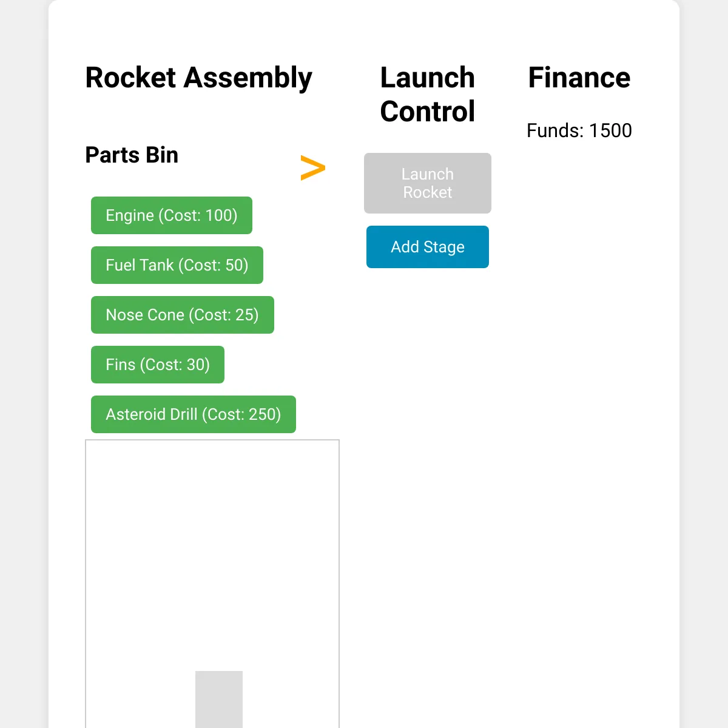The image size is (728, 728).
Task: Buy the cheapest part, the 25-cost Nose Cone
Action: 183,315
